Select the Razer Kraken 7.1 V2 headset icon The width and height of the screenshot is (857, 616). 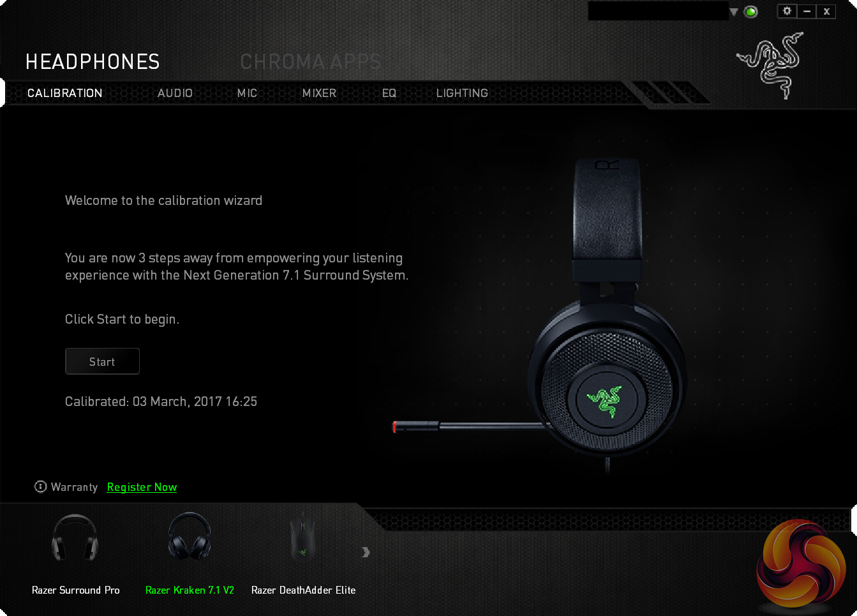190,536
